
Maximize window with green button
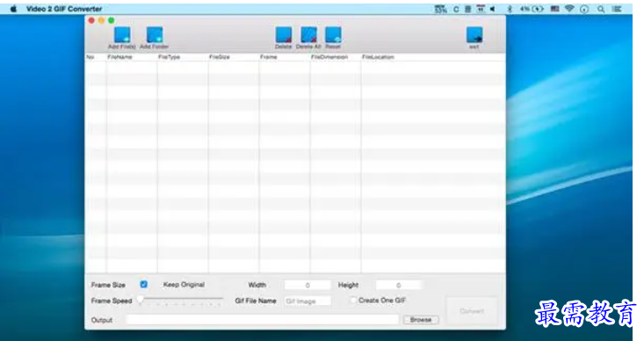coord(112,20)
